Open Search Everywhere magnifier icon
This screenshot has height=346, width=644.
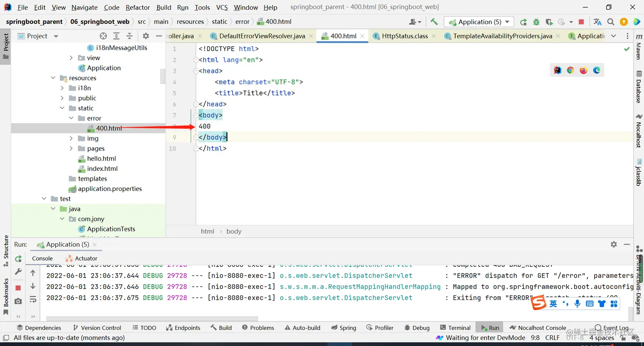point(611,22)
